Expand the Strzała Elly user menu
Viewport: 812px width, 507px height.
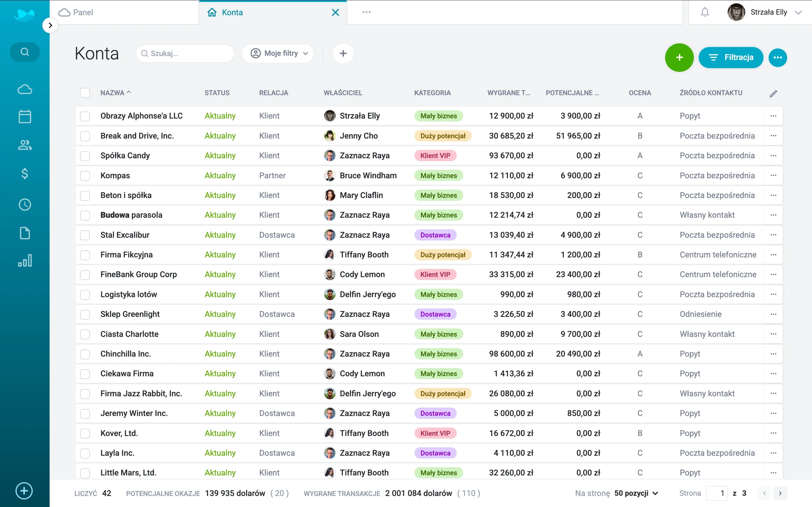point(768,12)
